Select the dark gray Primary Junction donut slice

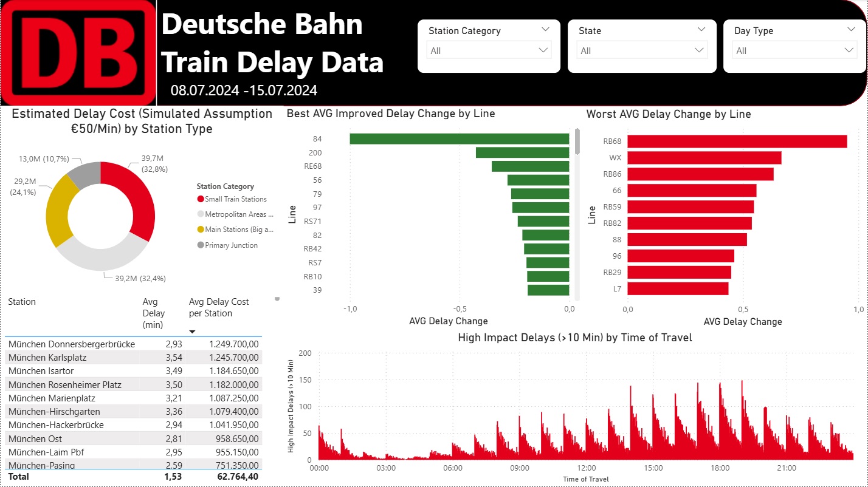[86, 173]
